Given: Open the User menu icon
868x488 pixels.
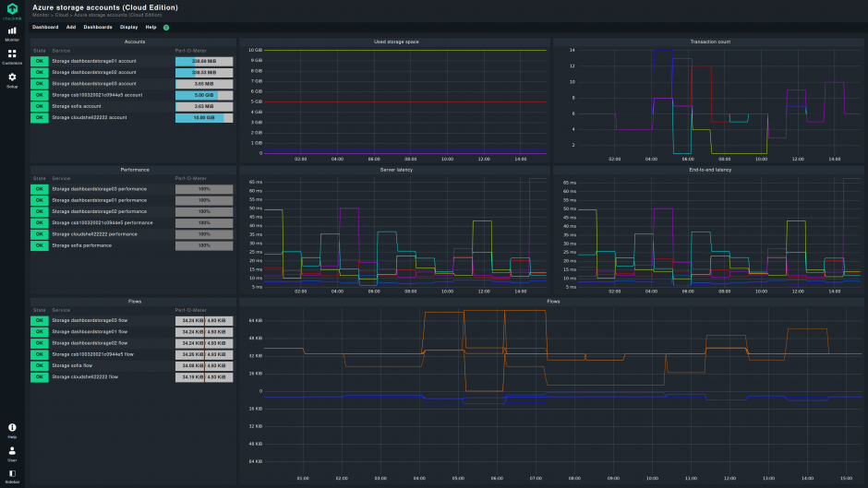Looking at the screenshot, I should [x=12, y=452].
